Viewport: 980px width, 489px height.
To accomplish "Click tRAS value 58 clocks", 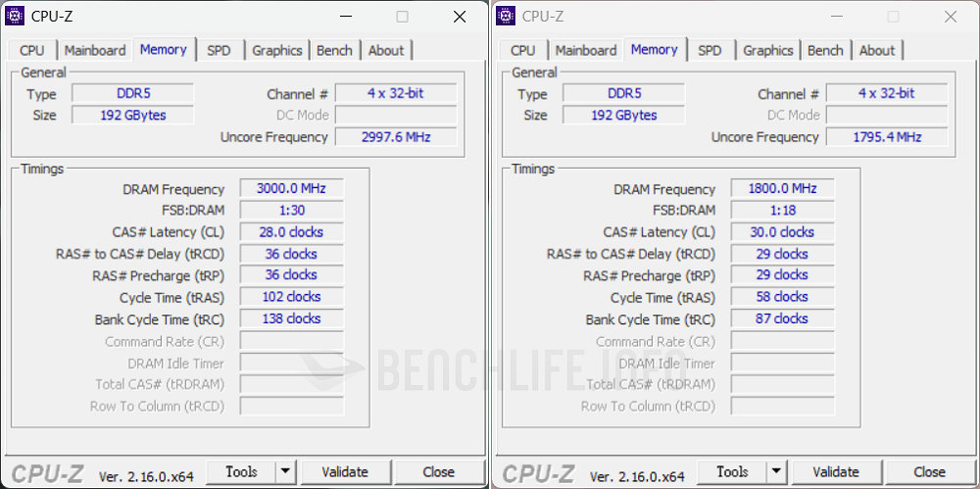I will tap(782, 297).
